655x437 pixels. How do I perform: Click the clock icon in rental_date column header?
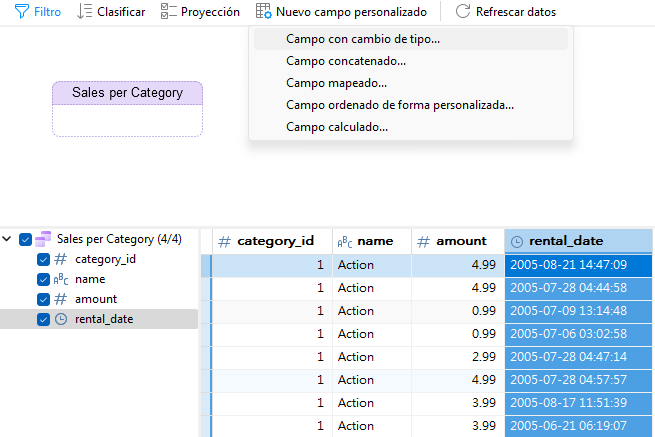point(517,242)
